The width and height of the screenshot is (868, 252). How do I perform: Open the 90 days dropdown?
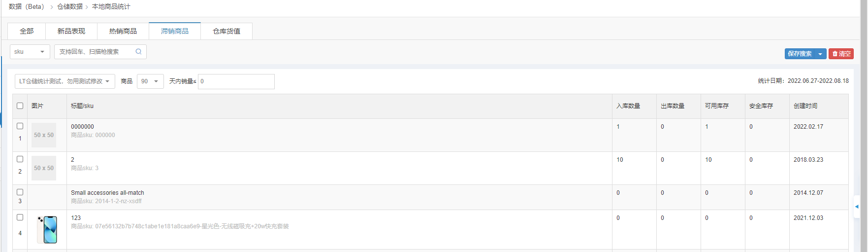click(150, 81)
